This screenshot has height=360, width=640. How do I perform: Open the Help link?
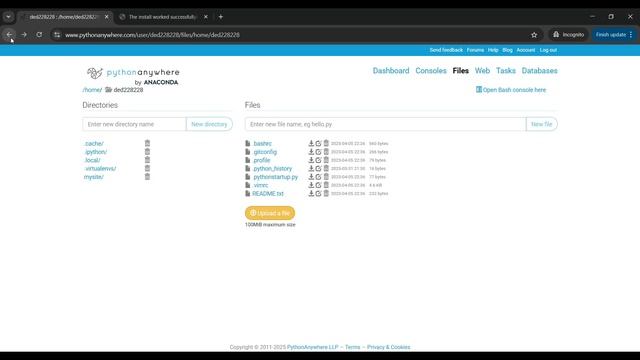point(493,50)
